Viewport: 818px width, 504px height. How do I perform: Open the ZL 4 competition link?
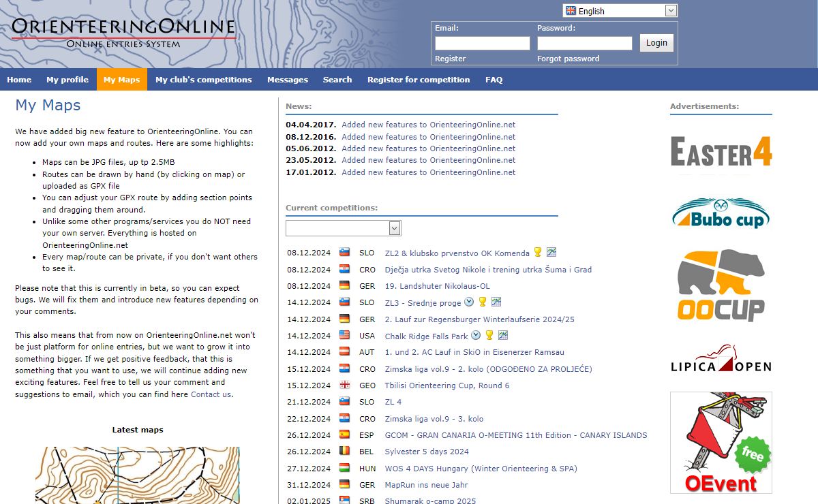[393, 402]
